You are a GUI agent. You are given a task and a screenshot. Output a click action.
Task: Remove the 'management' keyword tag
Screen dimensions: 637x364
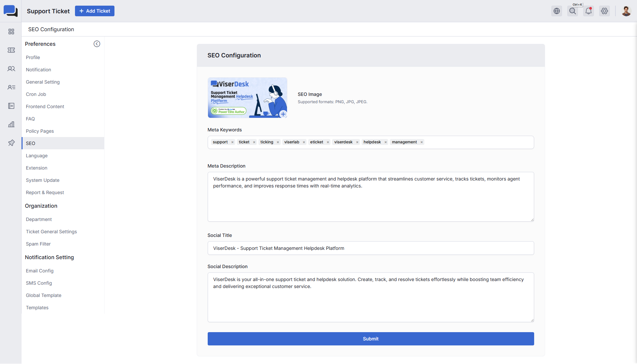click(x=422, y=142)
